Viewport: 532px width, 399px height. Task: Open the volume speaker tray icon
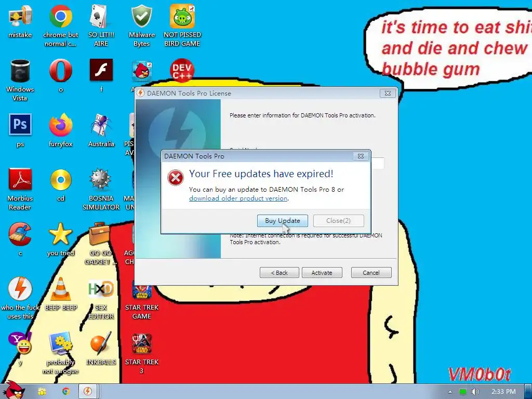pyautogui.click(x=475, y=392)
